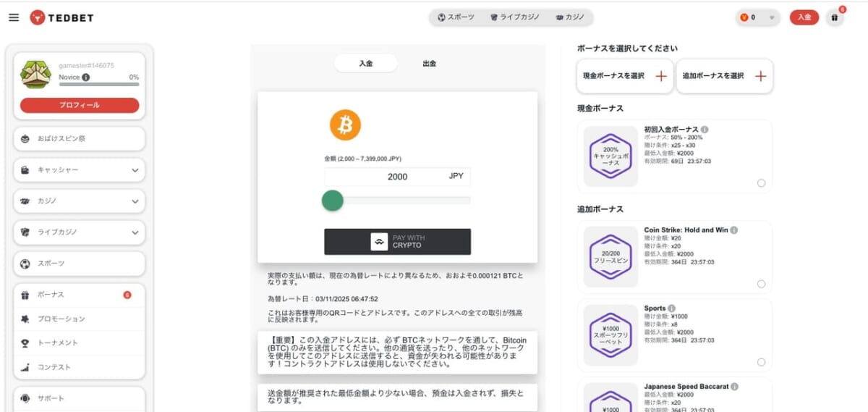This screenshot has width=868, height=412.
Task: Click the 20/200 フリースピン hexagon badge
Action: 611,257
